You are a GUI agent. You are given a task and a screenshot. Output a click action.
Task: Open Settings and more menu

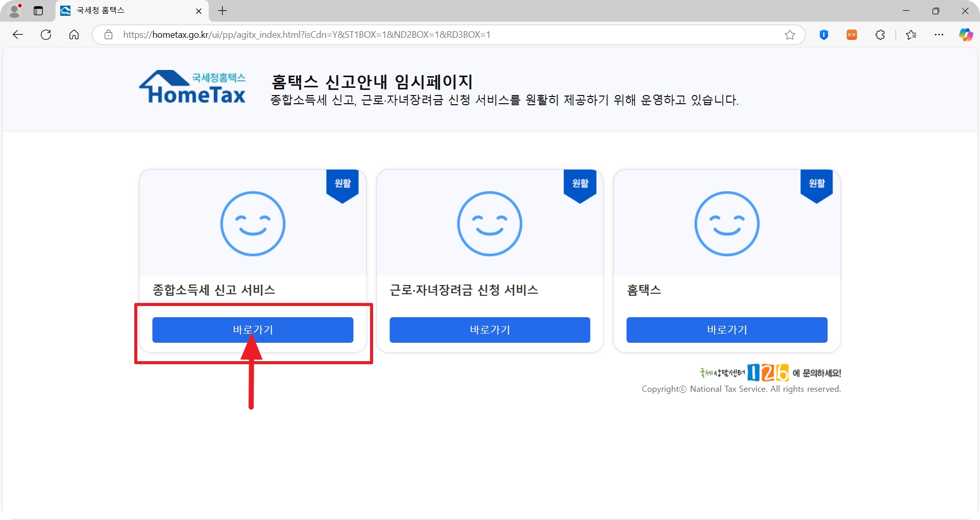[939, 35]
